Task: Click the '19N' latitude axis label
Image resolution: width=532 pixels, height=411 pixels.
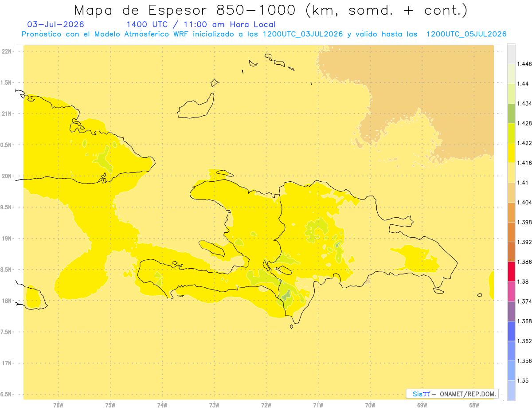Action: tap(7, 238)
